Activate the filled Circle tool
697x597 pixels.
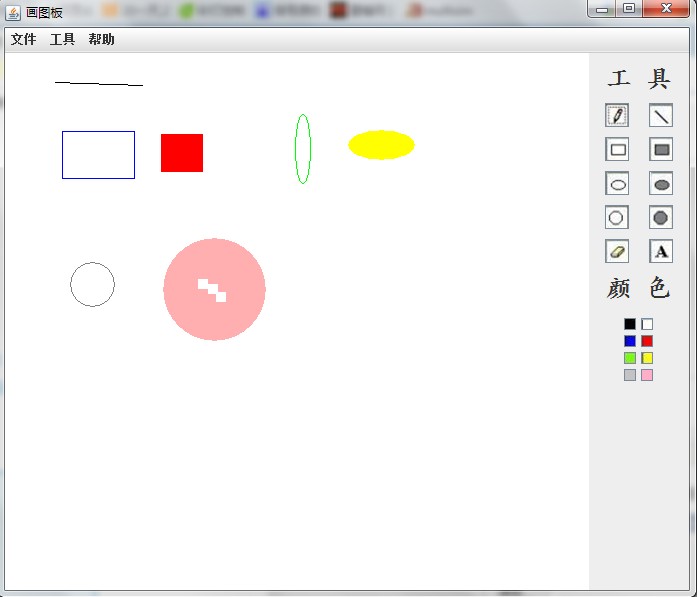pos(661,217)
